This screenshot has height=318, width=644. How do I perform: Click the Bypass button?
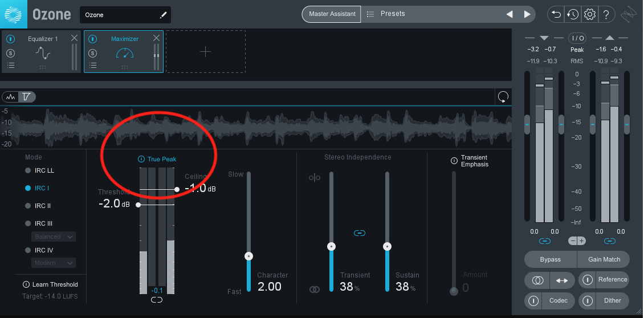pos(551,260)
